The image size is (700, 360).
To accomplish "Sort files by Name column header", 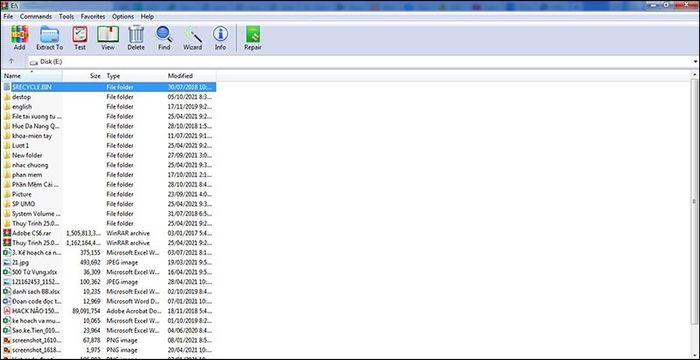I will (32, 76).
